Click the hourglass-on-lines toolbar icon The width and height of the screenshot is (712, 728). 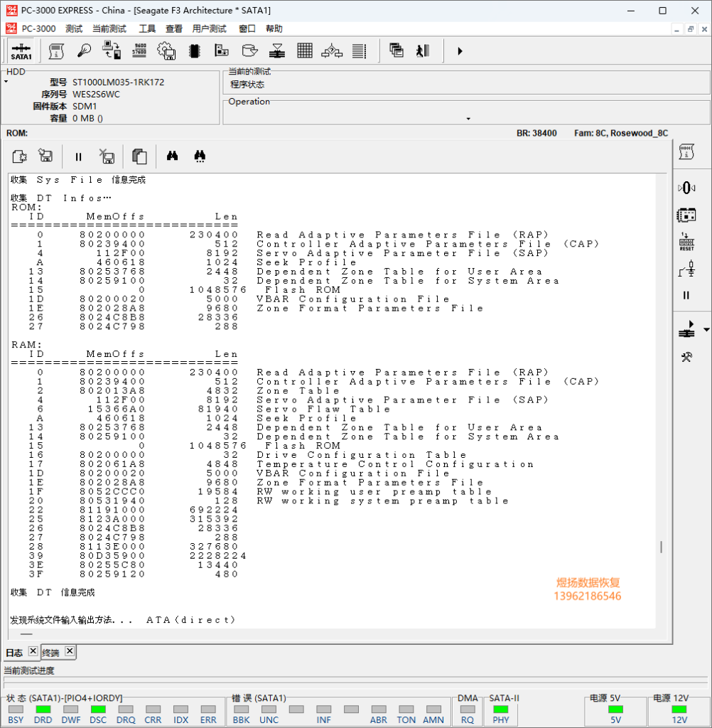coord(277,50)
